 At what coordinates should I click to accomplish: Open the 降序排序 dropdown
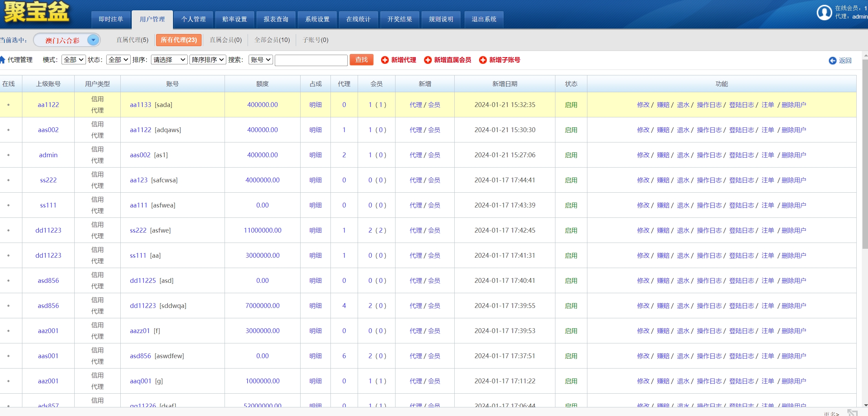click(x=208, y=60)
